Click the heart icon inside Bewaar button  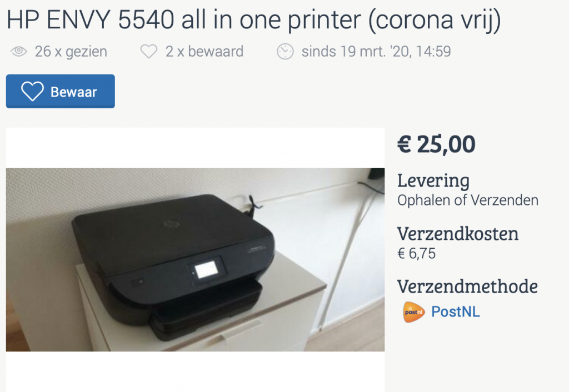(x=32, y=92)
